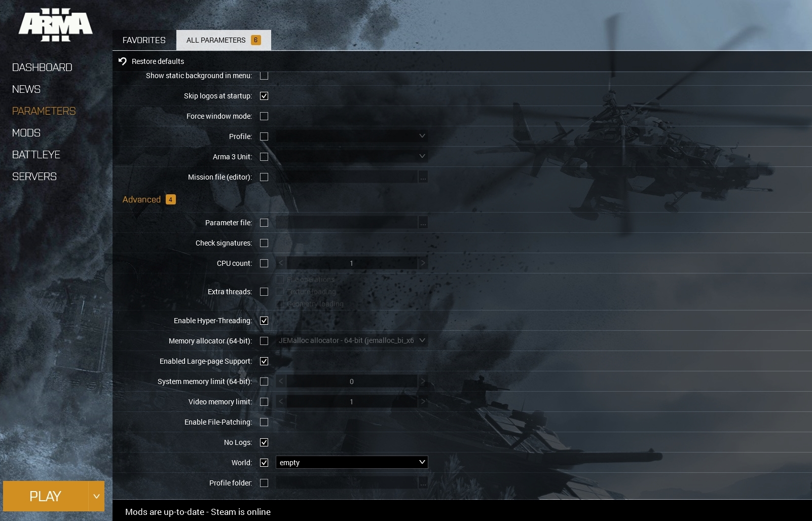Open the Arma 3 Unit dropdown
Viewport: 812px width, 521px height.
352,156
